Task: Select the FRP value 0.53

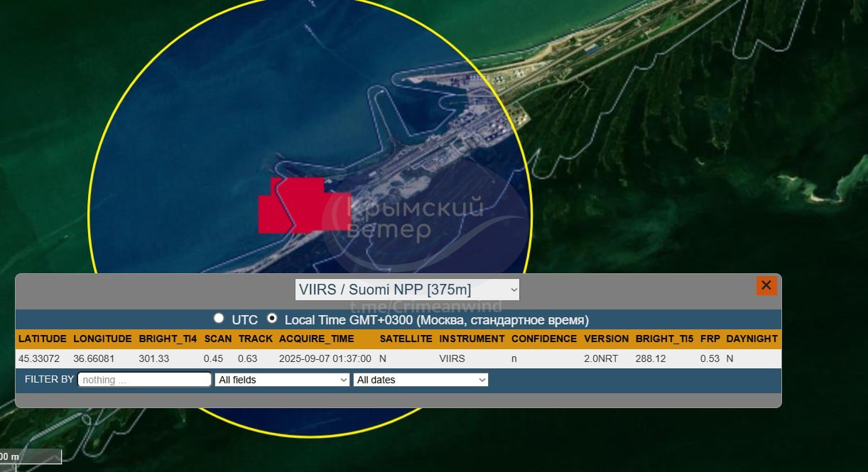Action: tap(710, 358)
